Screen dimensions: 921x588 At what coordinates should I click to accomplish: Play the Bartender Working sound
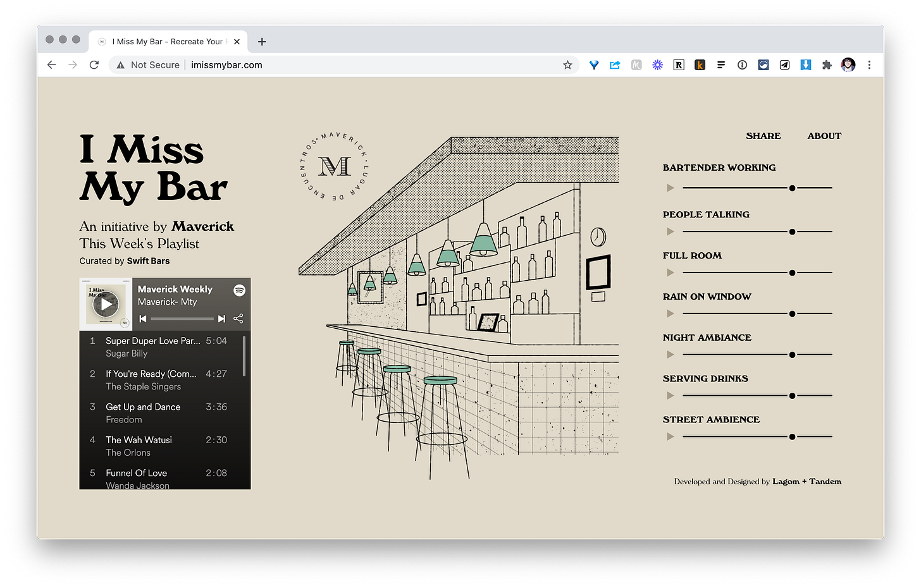coord(671,188)
